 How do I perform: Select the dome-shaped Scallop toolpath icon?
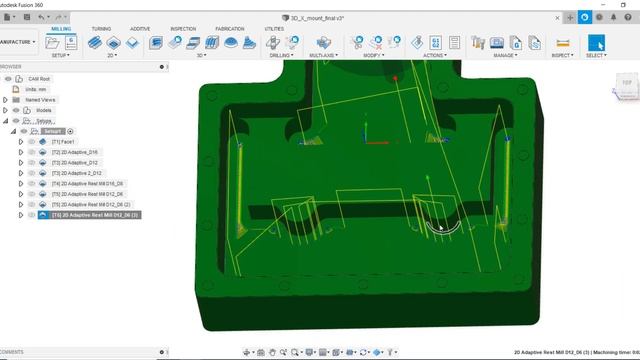pos(231,43)
